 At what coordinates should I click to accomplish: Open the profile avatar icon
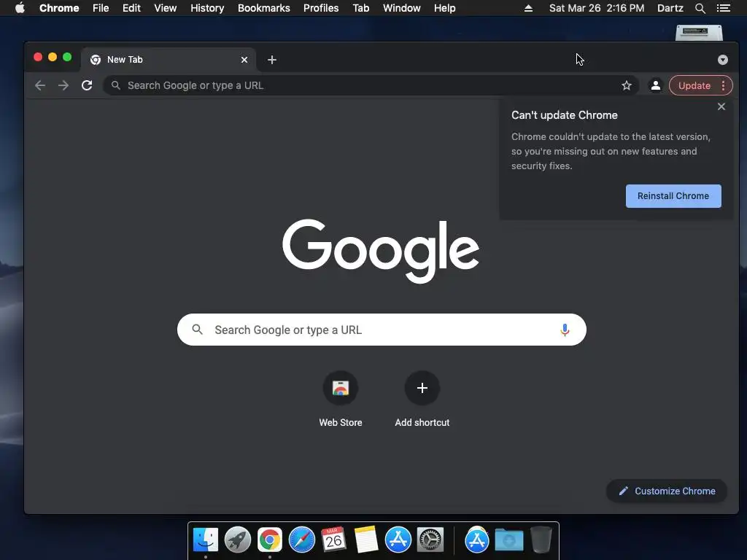[656, 86]
